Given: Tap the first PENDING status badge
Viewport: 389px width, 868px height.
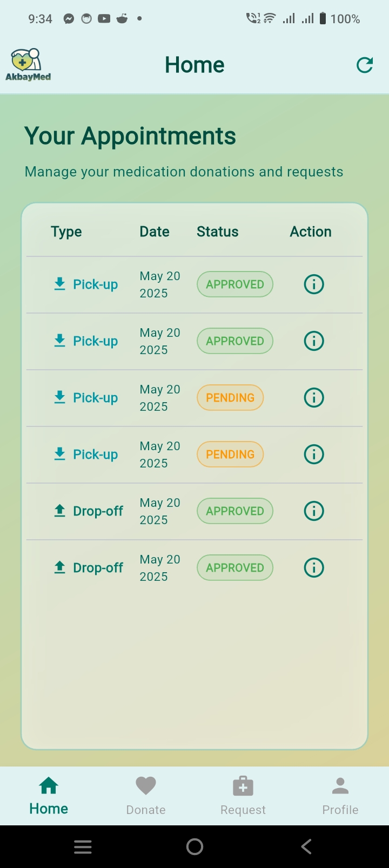Looking at the screenshot, I should [x=230, y=398].
